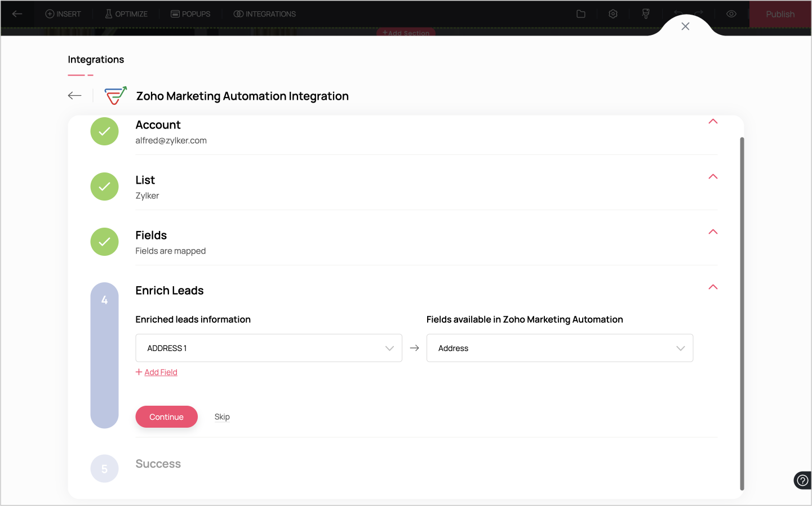Open page settings gear icon
This screenshot has height=506, width=812.
pyautogui.click(x=613, y=14)
